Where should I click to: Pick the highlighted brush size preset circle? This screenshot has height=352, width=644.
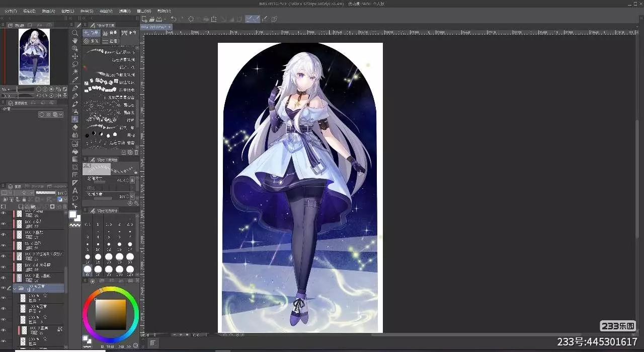tap(88, 271)
